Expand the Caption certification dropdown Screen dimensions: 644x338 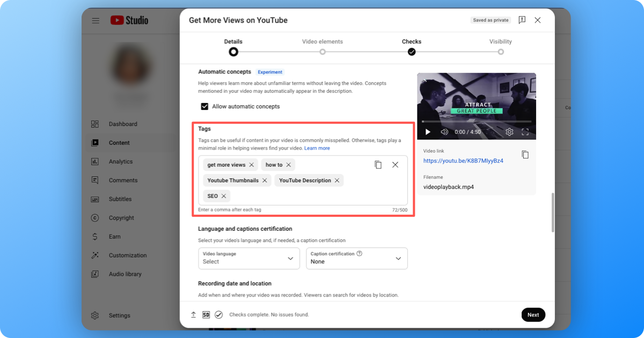tap(357, 258)
